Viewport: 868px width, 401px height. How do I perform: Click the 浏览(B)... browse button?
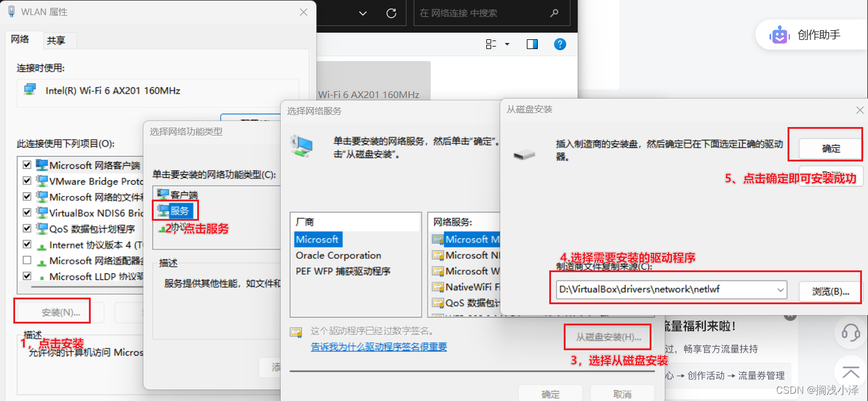(831, 291)
